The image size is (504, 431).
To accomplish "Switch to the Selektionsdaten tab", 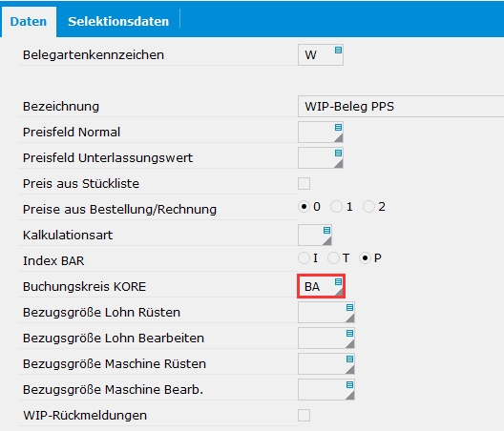I will click(x=118, y=22).
